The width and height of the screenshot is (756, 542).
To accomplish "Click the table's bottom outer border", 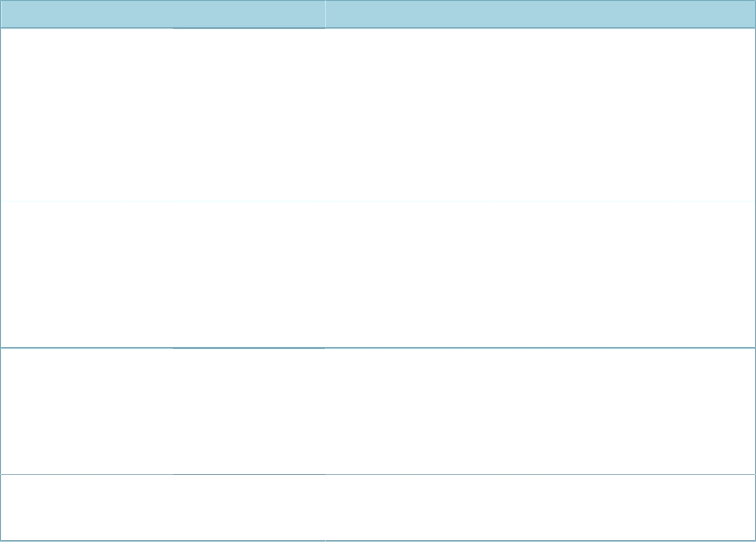I will pyautogui.click(x=378, y=541).
